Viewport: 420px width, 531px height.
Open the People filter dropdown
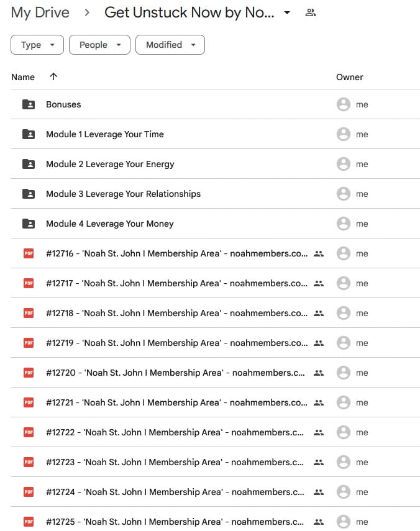point(99,45)
